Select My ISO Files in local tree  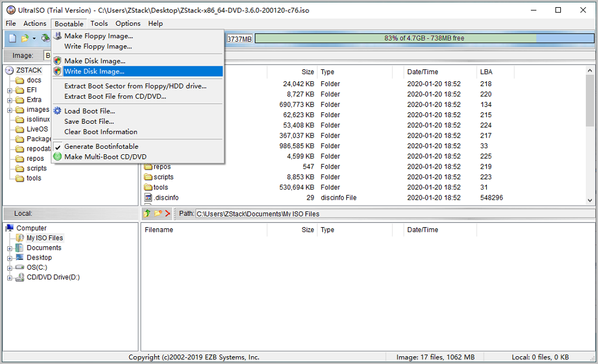[x=45, y=238]
